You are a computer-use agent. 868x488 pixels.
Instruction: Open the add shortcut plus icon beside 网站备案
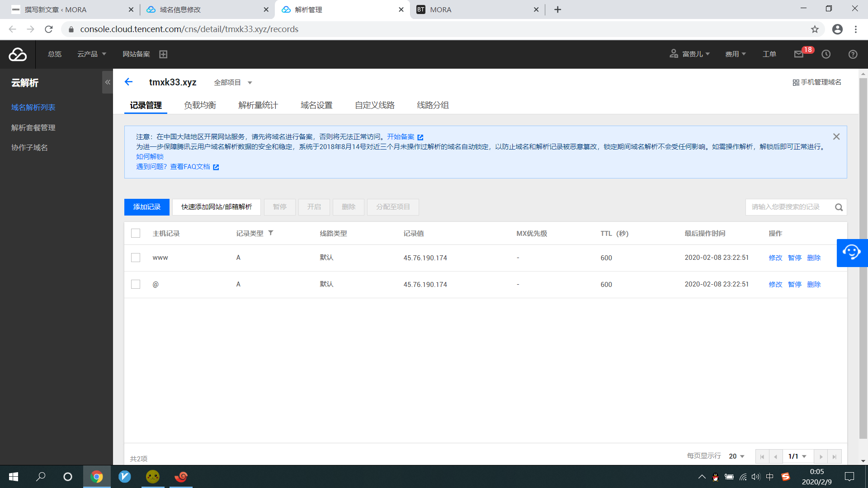pos(163,54)
